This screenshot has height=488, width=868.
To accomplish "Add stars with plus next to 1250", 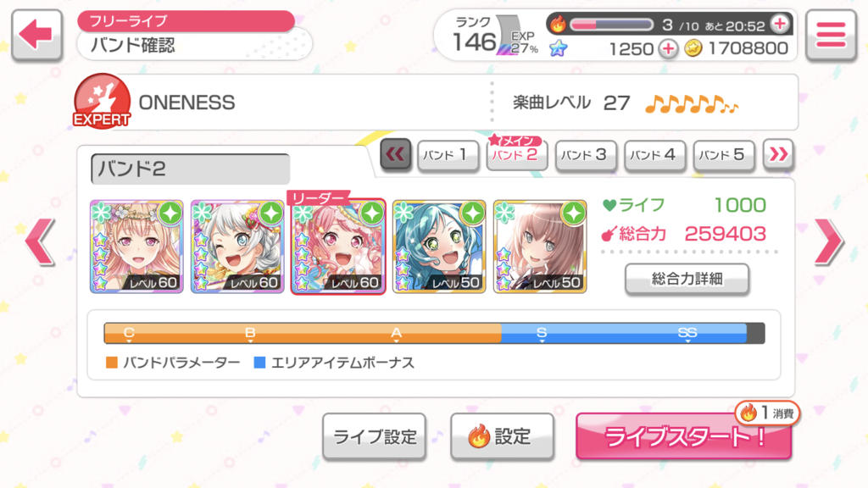I will coord(668,48).
